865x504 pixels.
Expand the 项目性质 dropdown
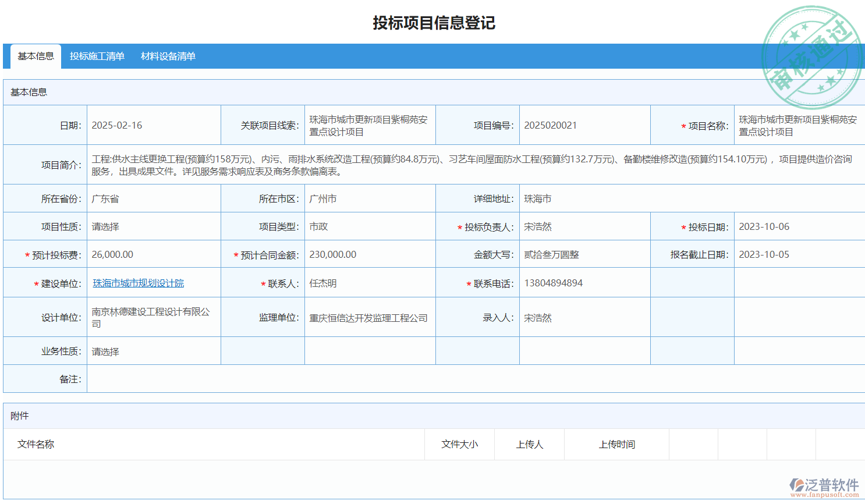[153, 227]
